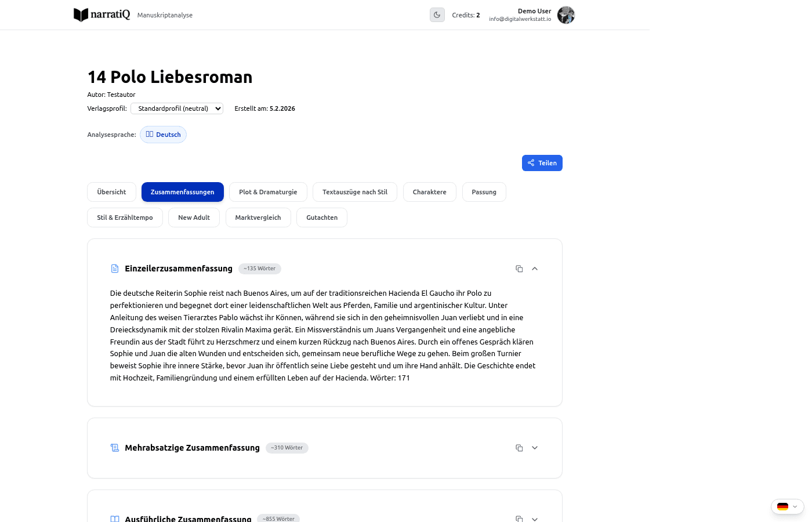Switch to the Plot & Dramaturgie tab
The width and height of the screenshot is (812, 522).
pos(268,192)
